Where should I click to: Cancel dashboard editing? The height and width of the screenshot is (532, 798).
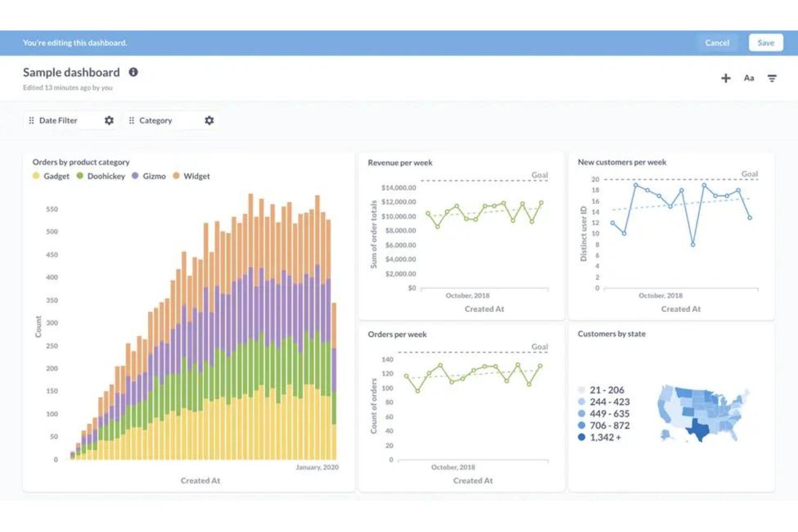click(x=717, y=43)
